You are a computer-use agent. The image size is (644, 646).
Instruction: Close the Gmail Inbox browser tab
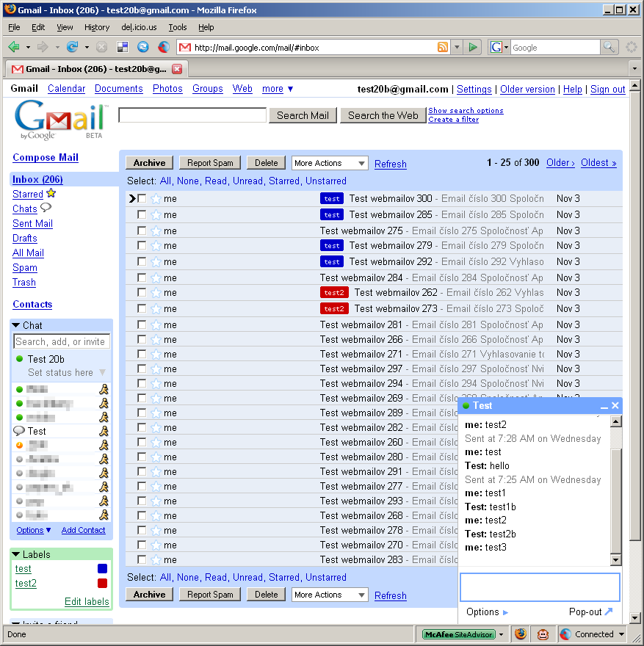177,69
